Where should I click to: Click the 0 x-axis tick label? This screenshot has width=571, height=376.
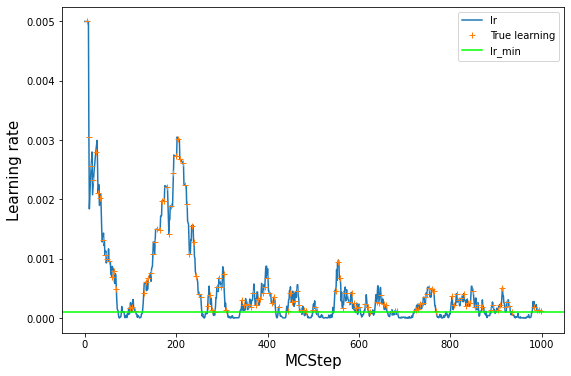tap(85, 344)
